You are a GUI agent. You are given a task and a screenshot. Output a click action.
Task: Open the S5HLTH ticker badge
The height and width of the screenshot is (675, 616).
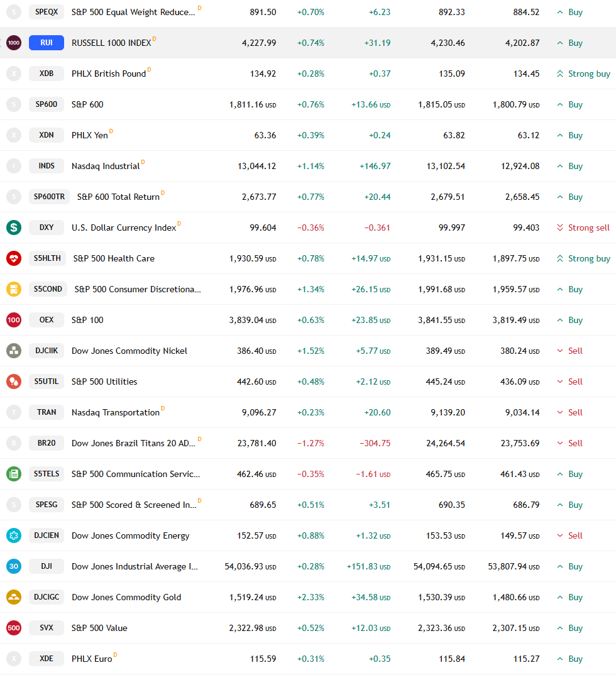[47, 258]
